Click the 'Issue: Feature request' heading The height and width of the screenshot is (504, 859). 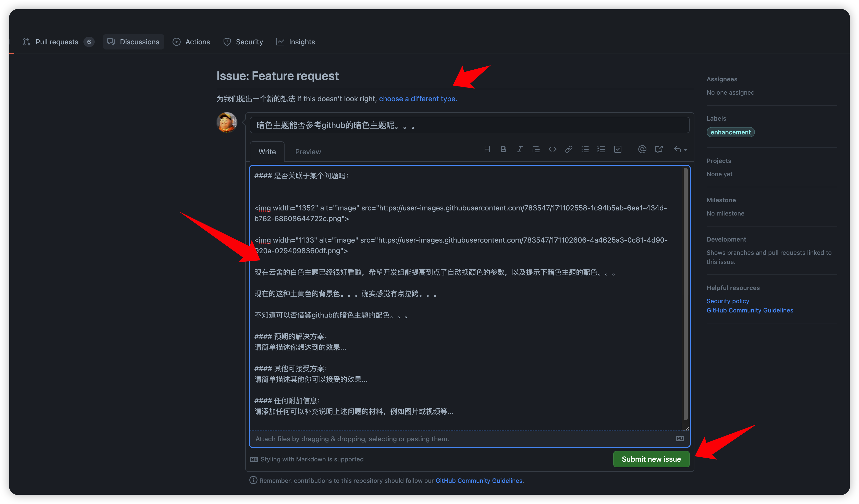pos(277,76)
